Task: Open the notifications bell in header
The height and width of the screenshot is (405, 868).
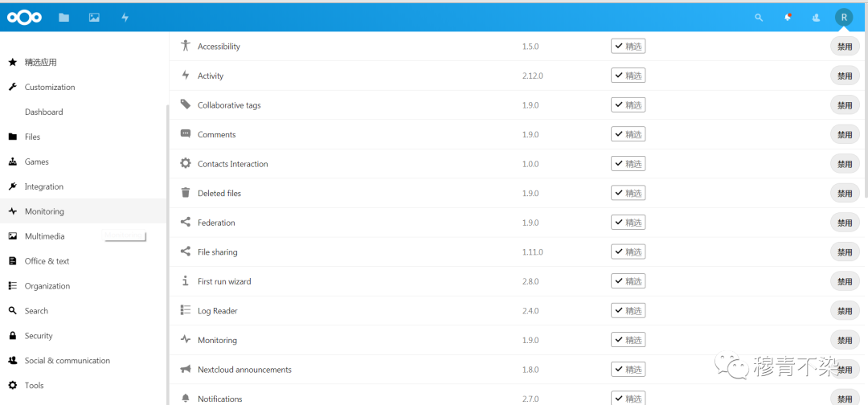Action: (788, 18)
